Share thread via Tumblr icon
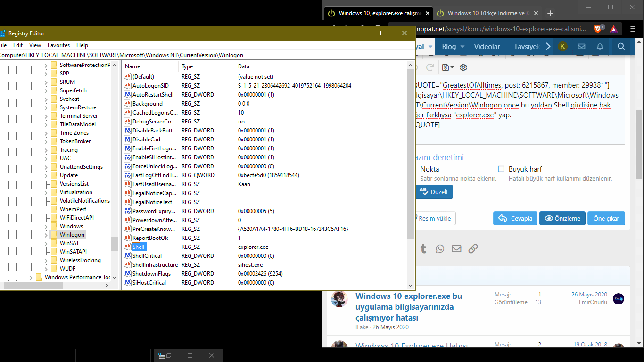This screenshot has height=362, width=644. tap(423, 248)
